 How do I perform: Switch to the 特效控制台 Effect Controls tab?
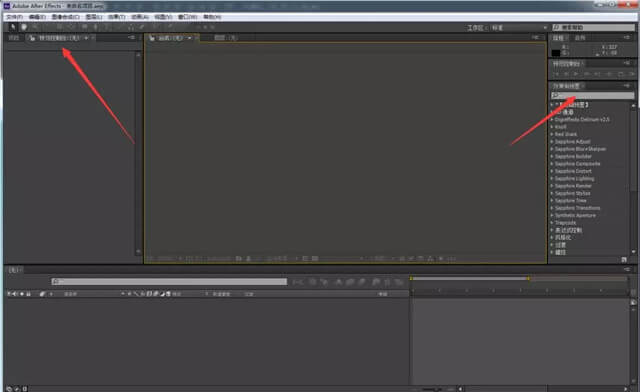[59, 38]
